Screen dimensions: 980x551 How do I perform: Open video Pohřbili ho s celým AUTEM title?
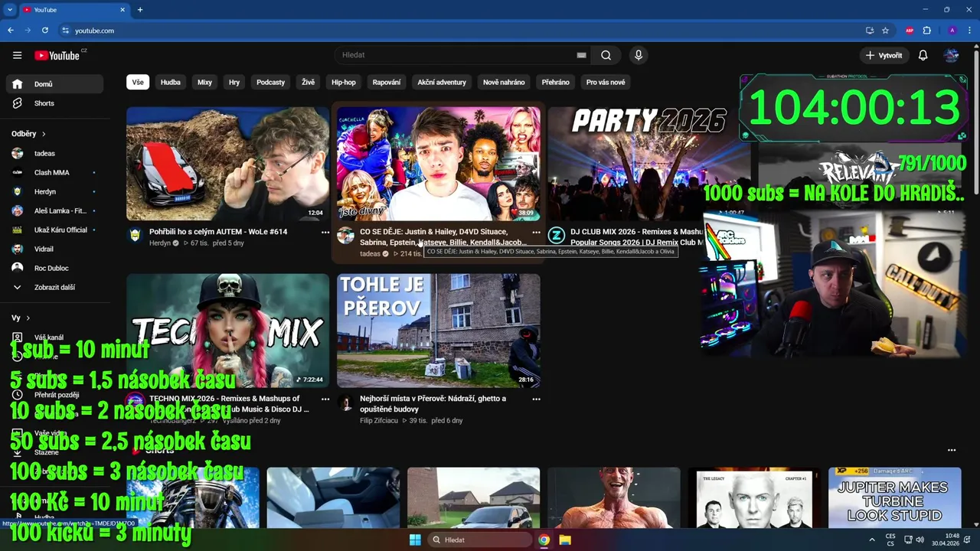[218, 232]
